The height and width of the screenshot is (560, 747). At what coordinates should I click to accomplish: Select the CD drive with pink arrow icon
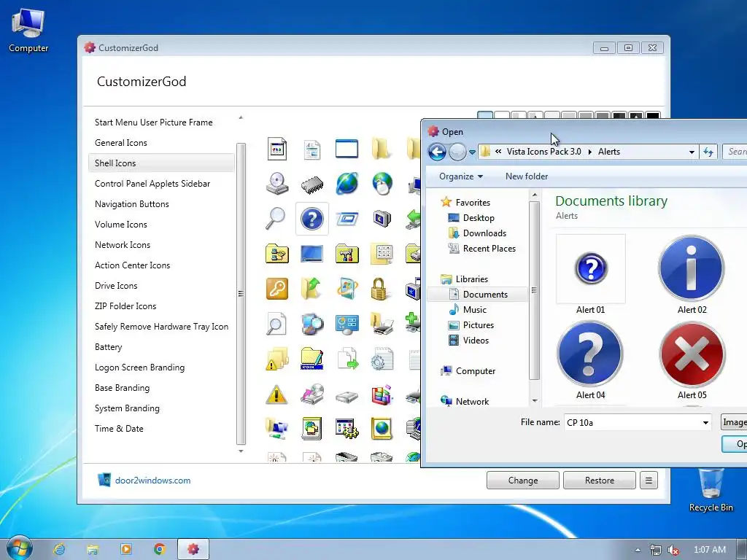(x=312, y=394)
